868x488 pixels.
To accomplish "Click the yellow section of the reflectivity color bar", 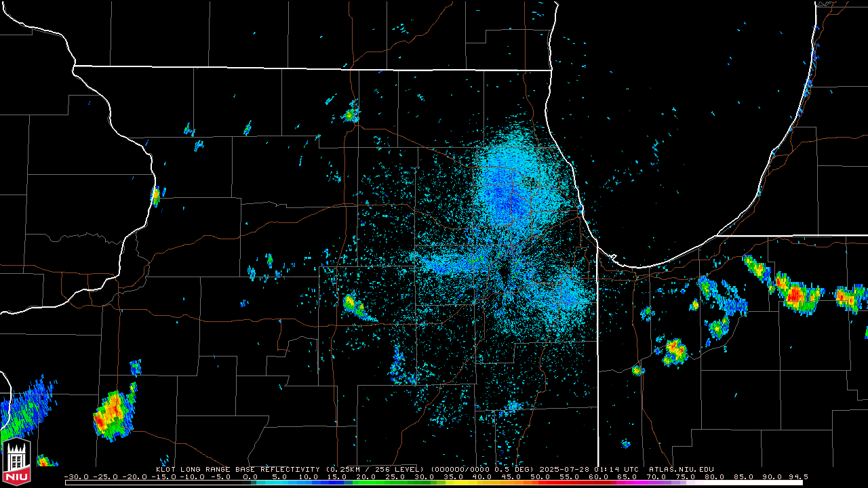I will click(461, 483).
